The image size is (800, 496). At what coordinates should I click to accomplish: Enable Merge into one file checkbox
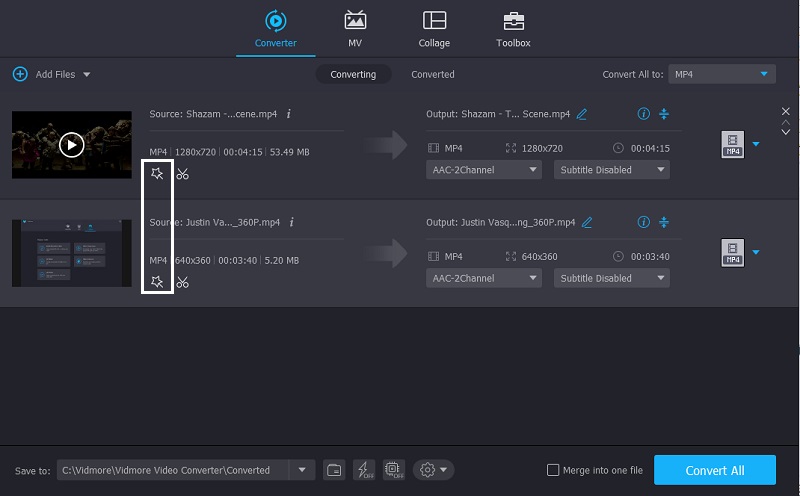tap(554, 470)
